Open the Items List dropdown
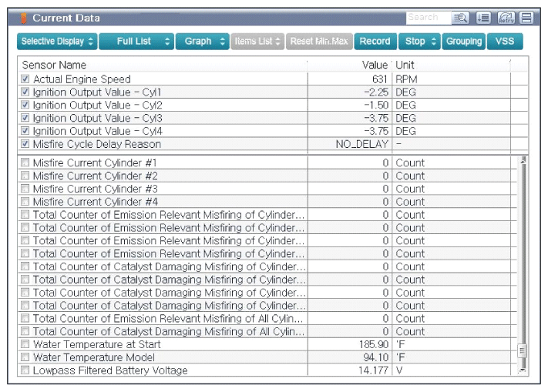The width and height of the screenshot is (548, 392). pyautogui.click(x=257, y=41)
